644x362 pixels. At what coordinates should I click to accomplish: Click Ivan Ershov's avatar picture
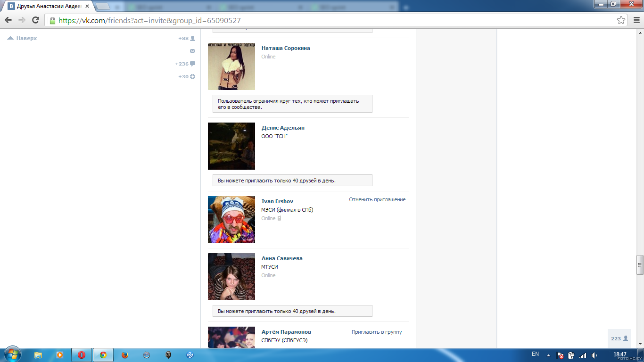[x=231, y=220]
